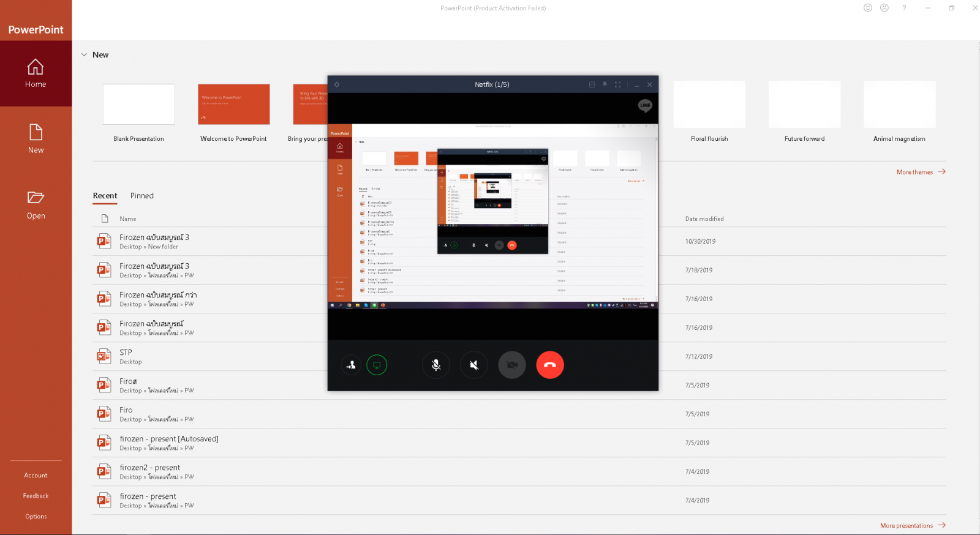Click the More themes link
This screenshot has height=535, width=980.
[x=914, y=173]
